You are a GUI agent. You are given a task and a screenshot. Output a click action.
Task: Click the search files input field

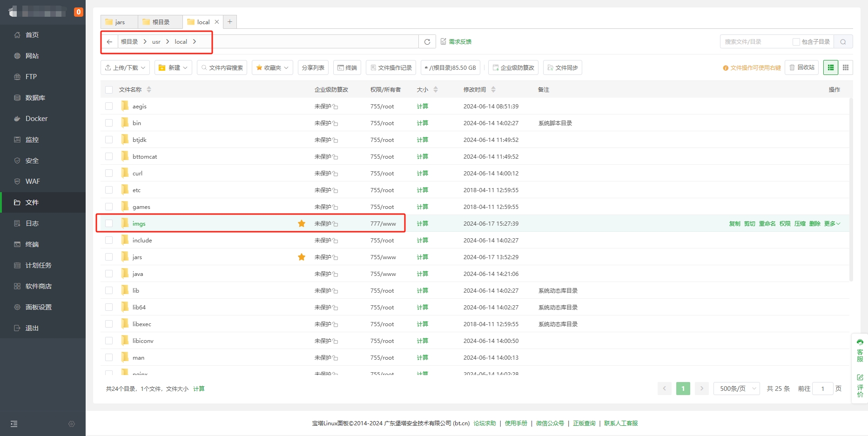point(756,42)
